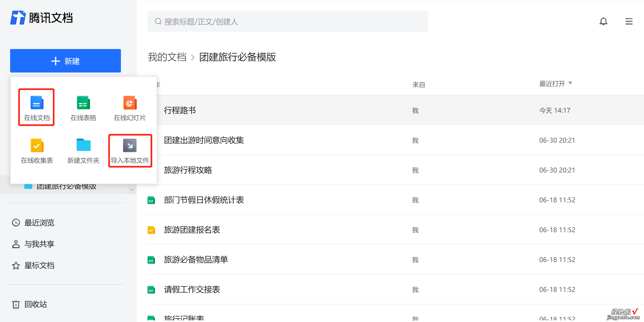Click the sheet icon beside 旅游必备物品清单
This screenshot has width=644, height=322.
(151, 260)
